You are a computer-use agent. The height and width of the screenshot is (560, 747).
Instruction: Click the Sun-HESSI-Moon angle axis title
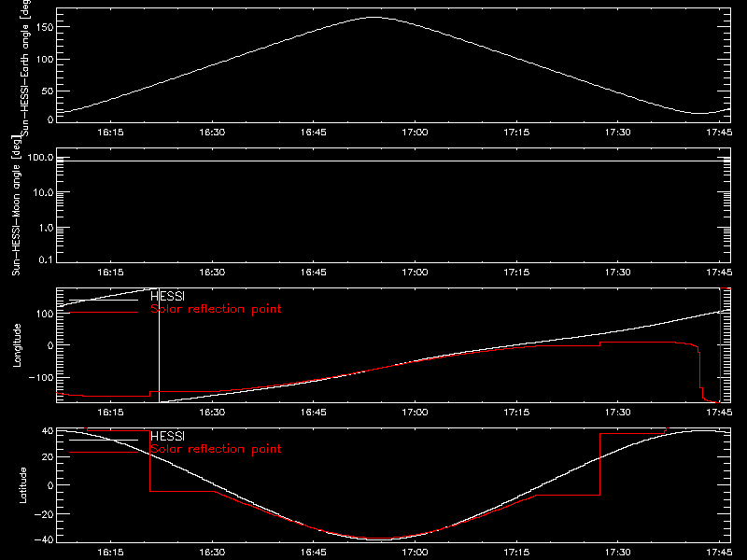(x=16, y=205)
